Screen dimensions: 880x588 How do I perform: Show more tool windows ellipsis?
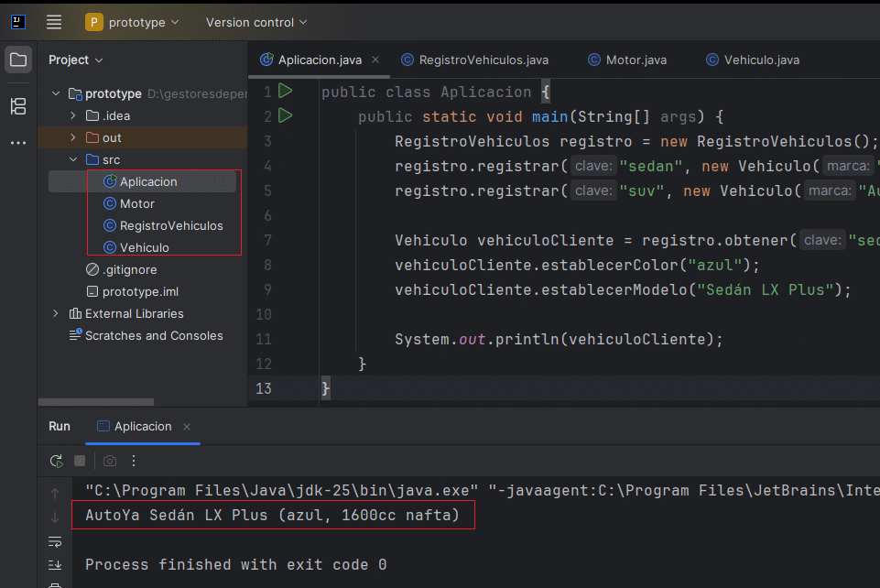(18, 143)
